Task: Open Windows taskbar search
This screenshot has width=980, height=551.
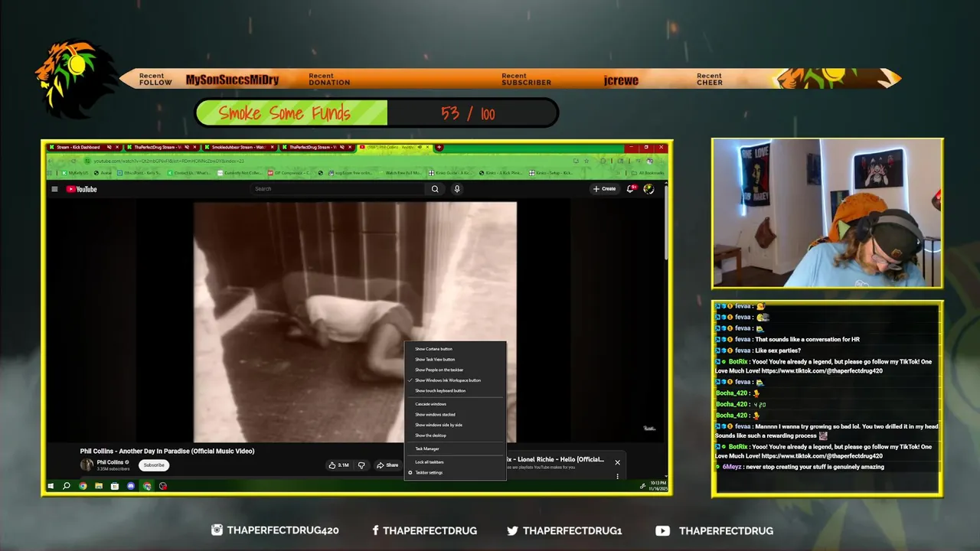Action: click(x=67, y=486)
